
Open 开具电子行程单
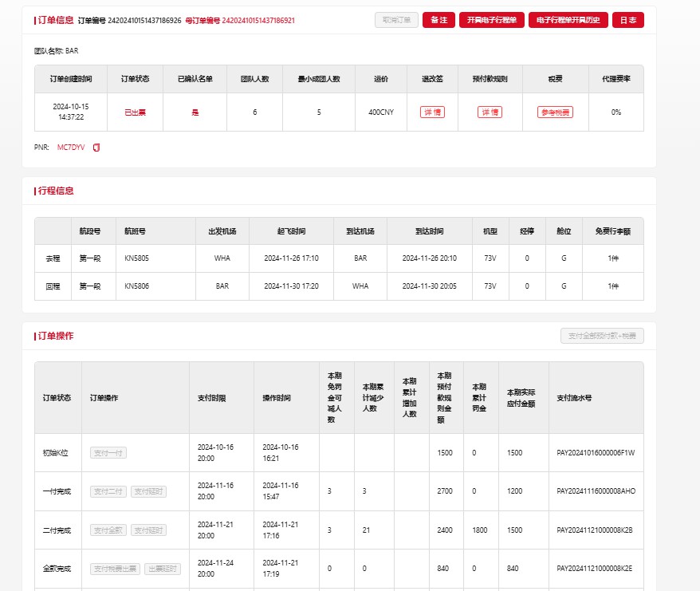(x=491, y=20)
